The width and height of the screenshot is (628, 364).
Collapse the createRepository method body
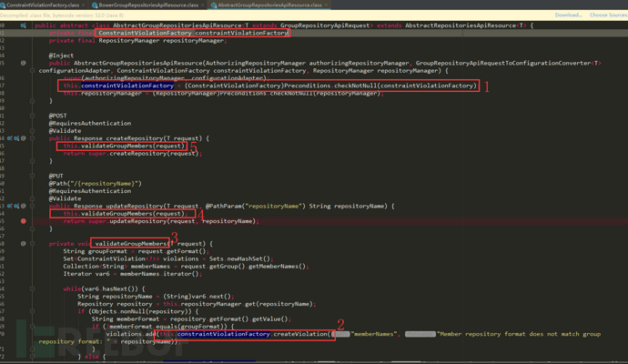pyautogui.click(x=32, y=138)
